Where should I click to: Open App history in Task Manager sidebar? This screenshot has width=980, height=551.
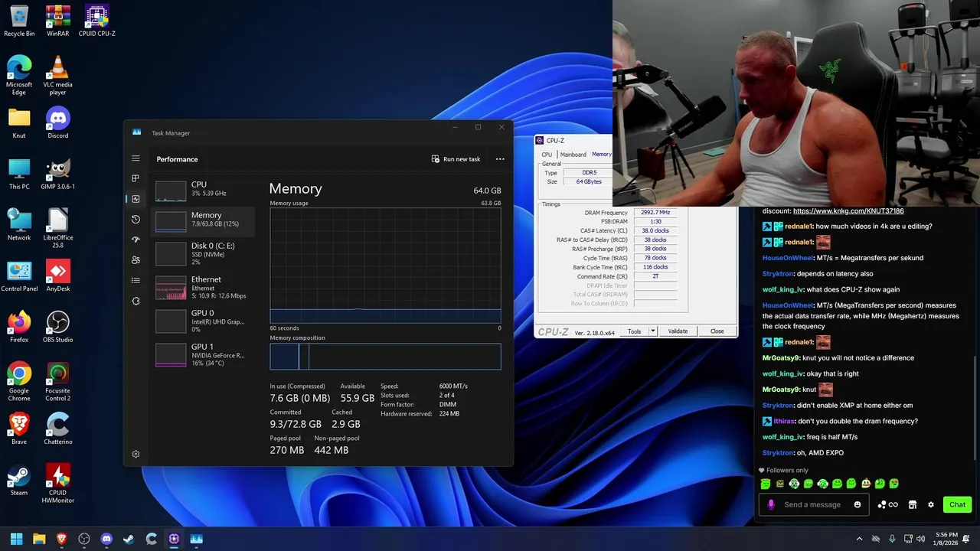click(136, 219)
